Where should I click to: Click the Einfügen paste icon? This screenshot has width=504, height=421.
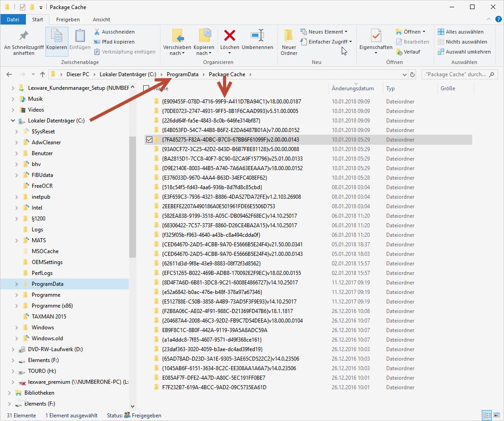80,36
